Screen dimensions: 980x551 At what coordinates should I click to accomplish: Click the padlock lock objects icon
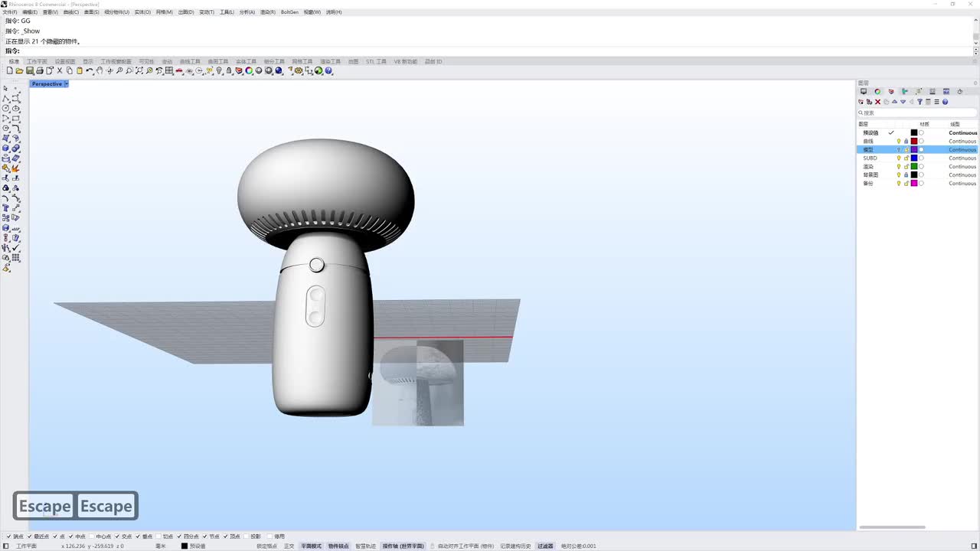[x=229, y=70]
